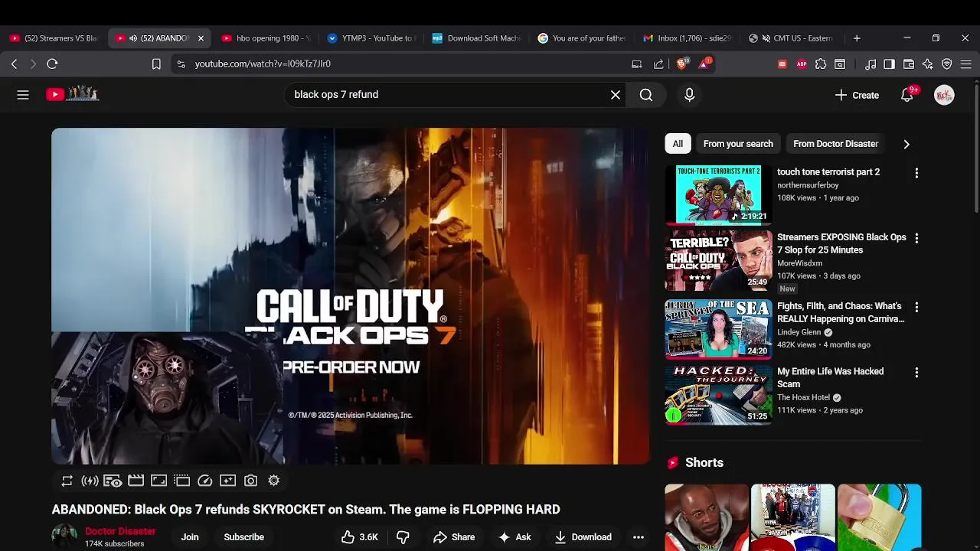Open Streamers EXPOSING Black Ops 7 title
980x551 pixels.
pos(841,243)
